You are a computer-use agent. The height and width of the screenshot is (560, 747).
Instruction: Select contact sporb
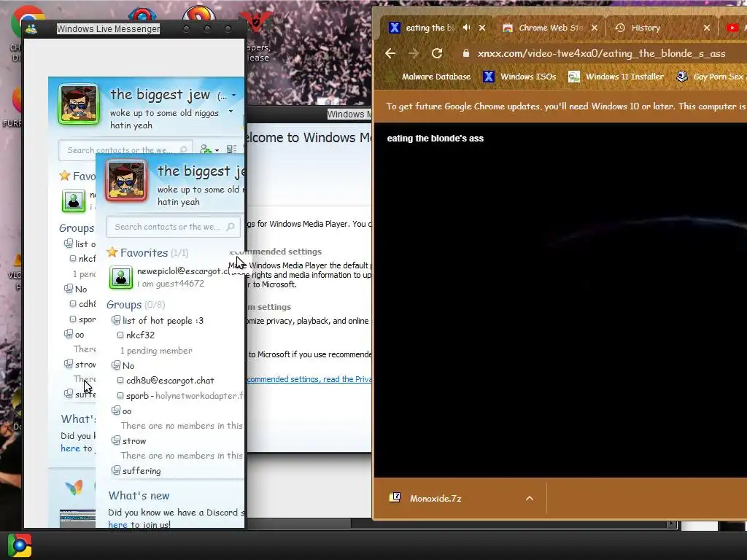tap(137, 396)
